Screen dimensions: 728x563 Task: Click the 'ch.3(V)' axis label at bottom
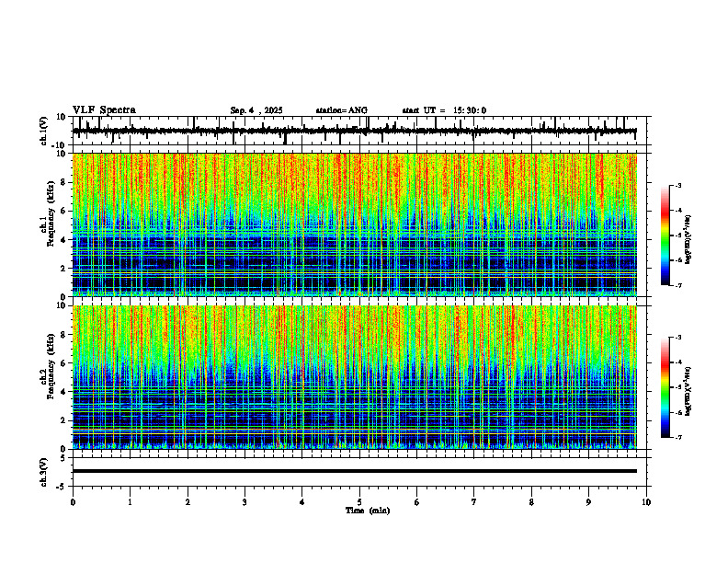(x=44, y=473)
